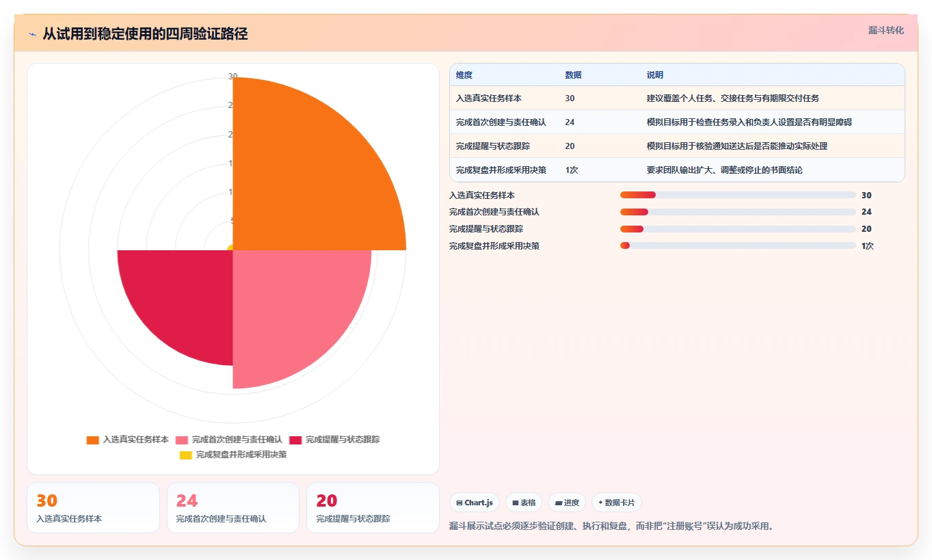Click progress bar for 完成首次创建与责任确认

tap(738, 212)
